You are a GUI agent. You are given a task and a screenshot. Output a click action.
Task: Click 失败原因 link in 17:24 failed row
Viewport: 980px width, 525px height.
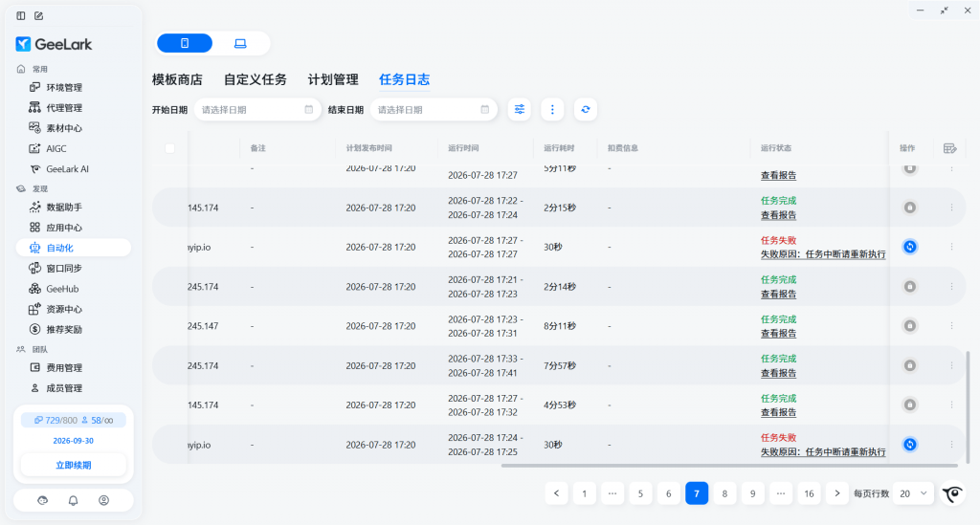click(x=822, y=452)
